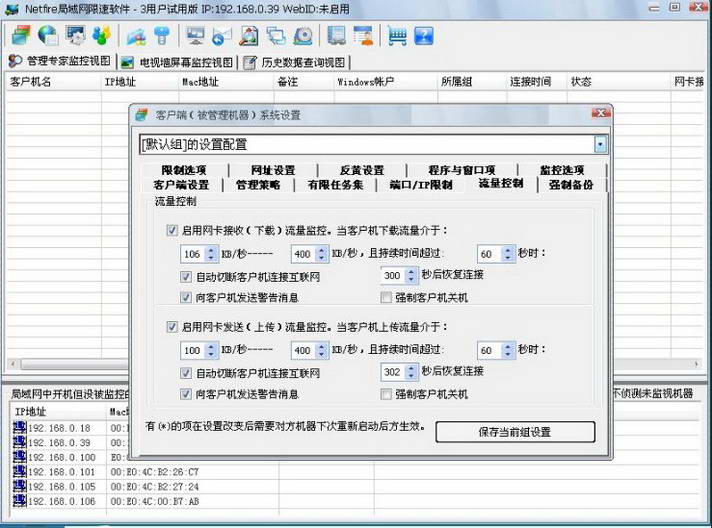
Task: Click computer icon beside 192.168.0.18
Action: click(20, 427)
